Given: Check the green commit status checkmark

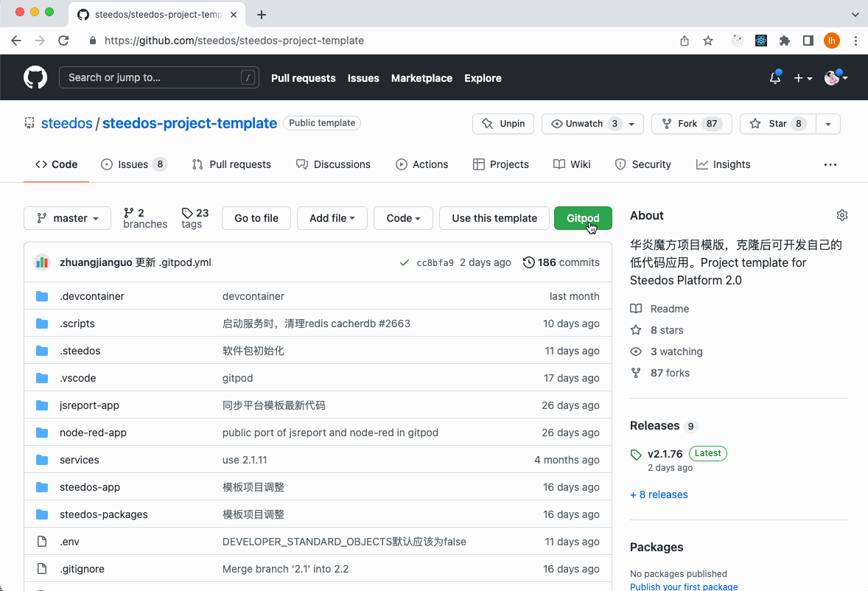Looking at the screenshot, I should 404,262.
